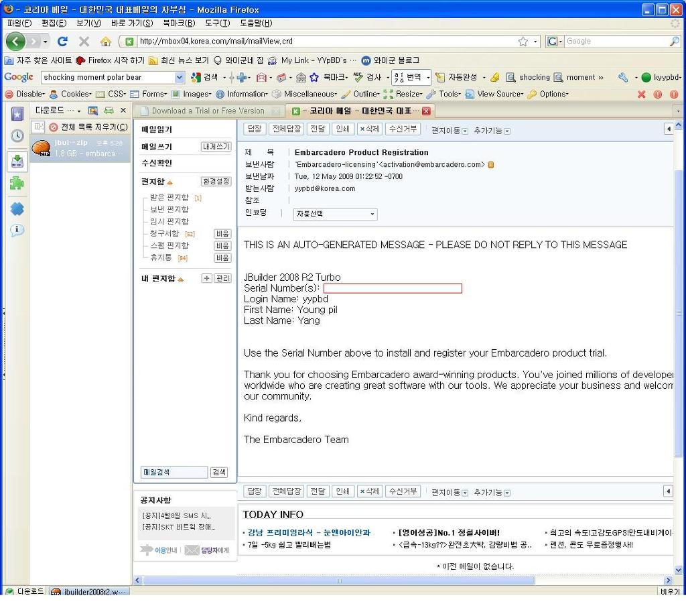
Task: Open the sidebar page info bubble icon
Action: 17,230
